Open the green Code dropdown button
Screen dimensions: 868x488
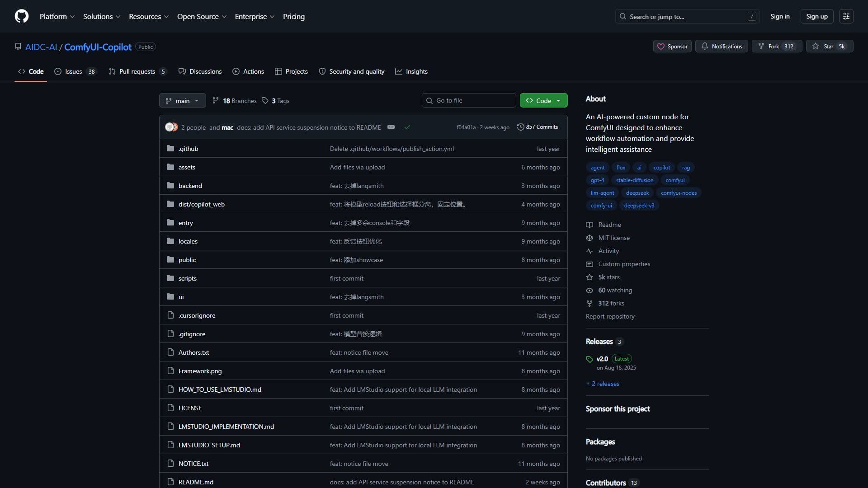point(543,100)
